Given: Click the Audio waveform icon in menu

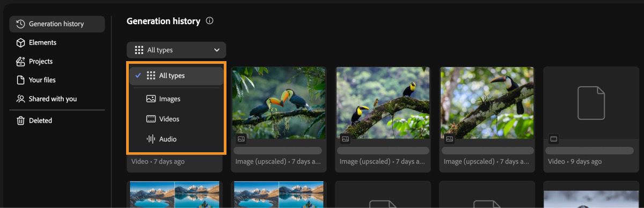Looking at the screenshot, I should tap(151, 139).
